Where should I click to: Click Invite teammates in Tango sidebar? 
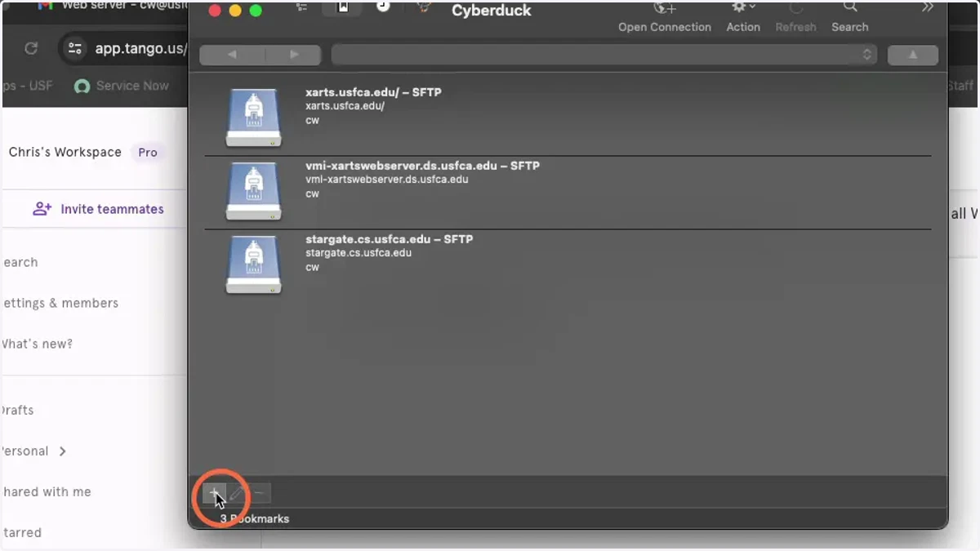tap(98, 209)
